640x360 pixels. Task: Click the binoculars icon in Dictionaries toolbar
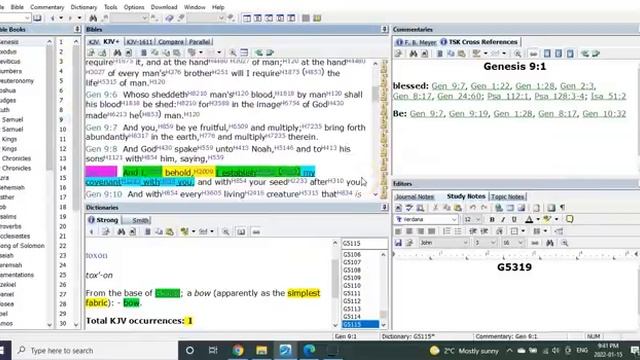point(121,232)
